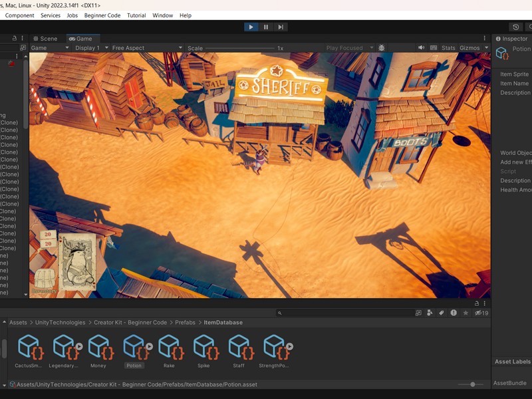Image resolution: width=532 pixels, height=399 pixels.
Task: Open the Services menu
Action: [51, 15]
